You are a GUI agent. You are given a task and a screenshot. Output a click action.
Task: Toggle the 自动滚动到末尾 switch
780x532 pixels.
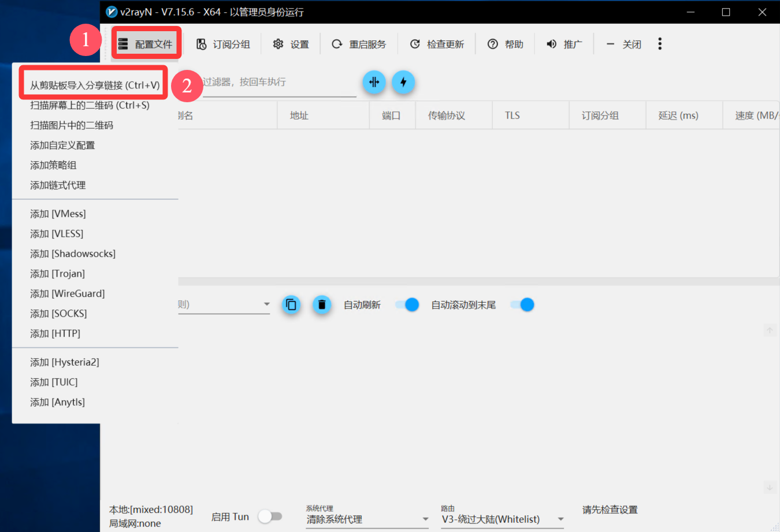tap(522, 304)
